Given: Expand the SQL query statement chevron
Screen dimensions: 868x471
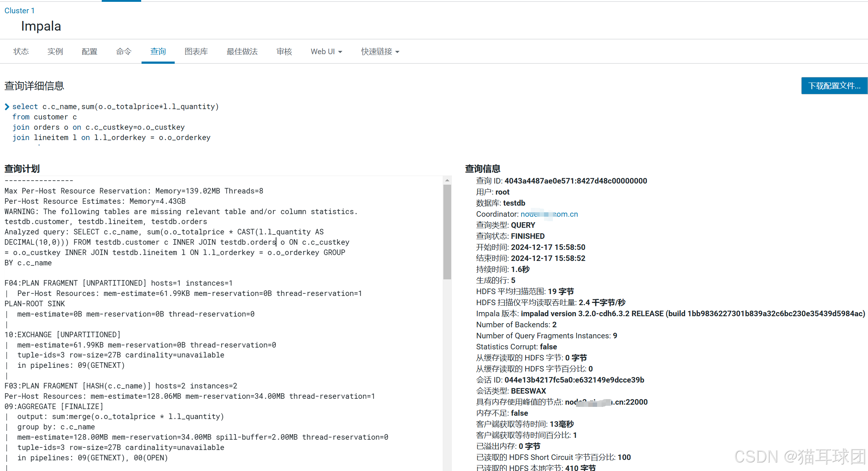Looking at the screenshot, I should pos(7,107).
